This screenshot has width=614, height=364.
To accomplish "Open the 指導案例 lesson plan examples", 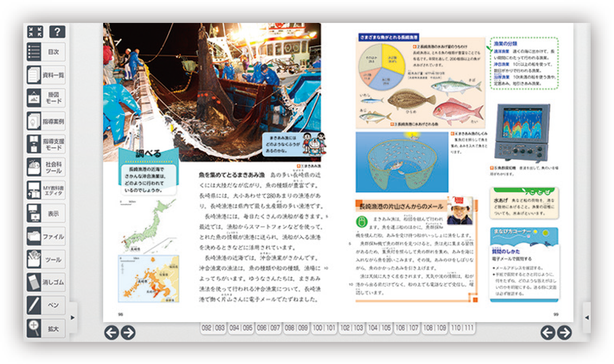I will [46, 121].
